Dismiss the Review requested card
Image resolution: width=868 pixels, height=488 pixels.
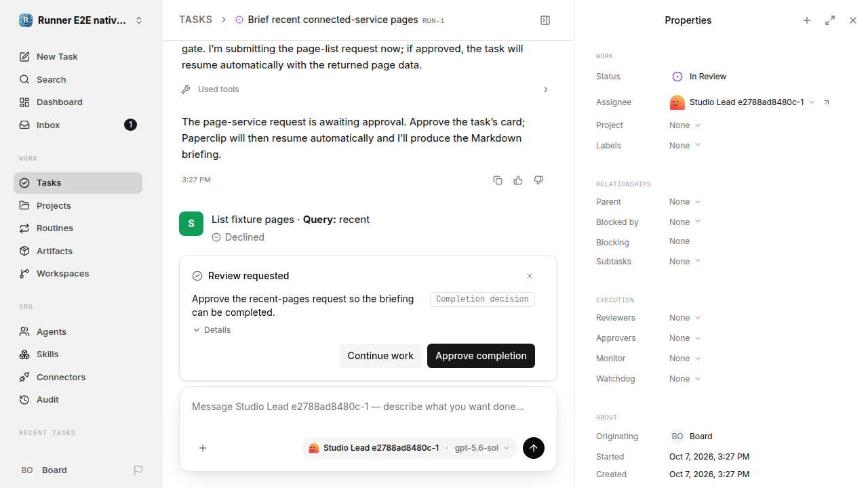530,276
